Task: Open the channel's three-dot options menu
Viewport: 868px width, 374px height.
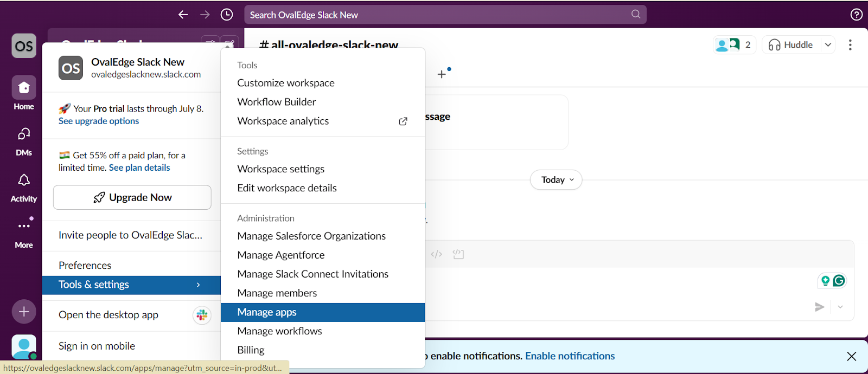Action: [x=850, y=45]
